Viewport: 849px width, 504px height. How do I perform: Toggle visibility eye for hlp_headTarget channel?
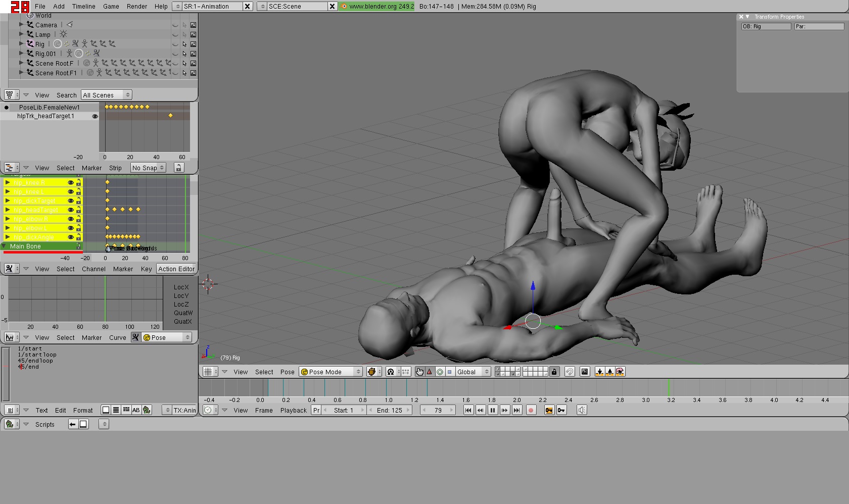(71, 210)
